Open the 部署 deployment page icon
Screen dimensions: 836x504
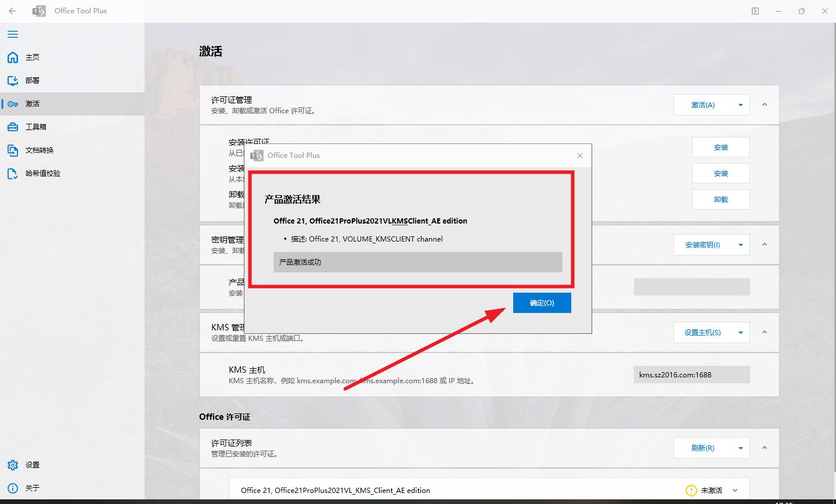[x=12, y=80]
